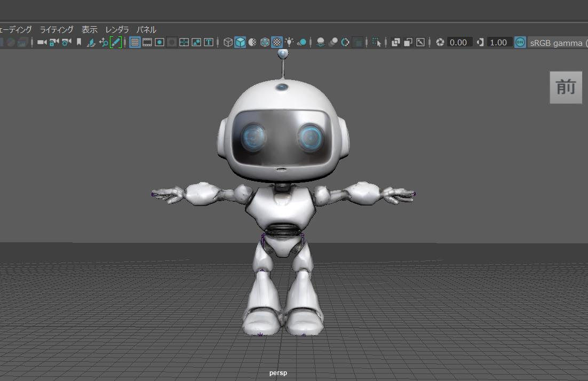Toggle the Shadows icon
Viewport: 588px width, 381px height.
point(301,42)
